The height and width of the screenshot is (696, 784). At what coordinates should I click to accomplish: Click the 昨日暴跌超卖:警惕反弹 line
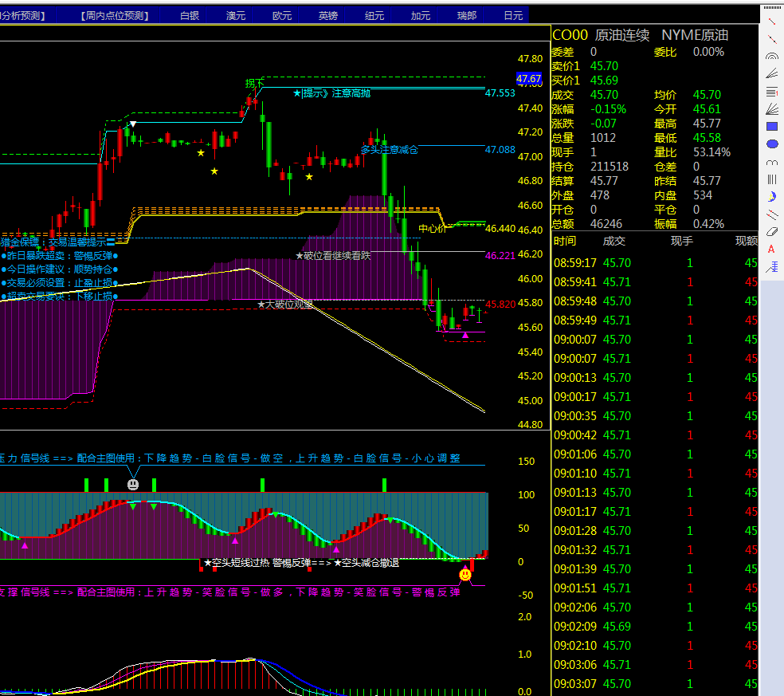[59, 256]
